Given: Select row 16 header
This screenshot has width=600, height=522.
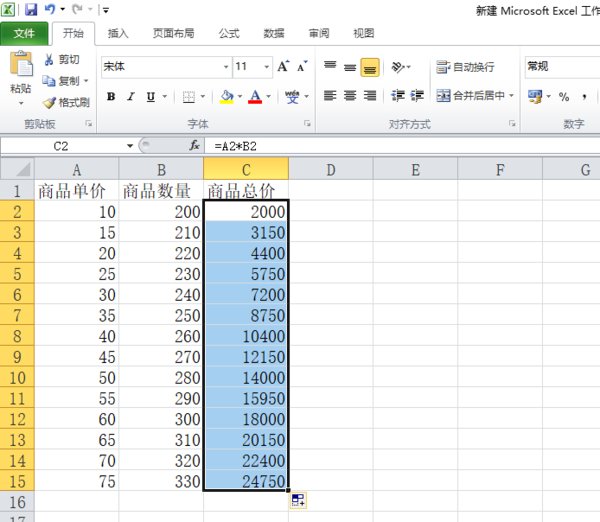Looking at the screenshot, I should coord(17,502).
